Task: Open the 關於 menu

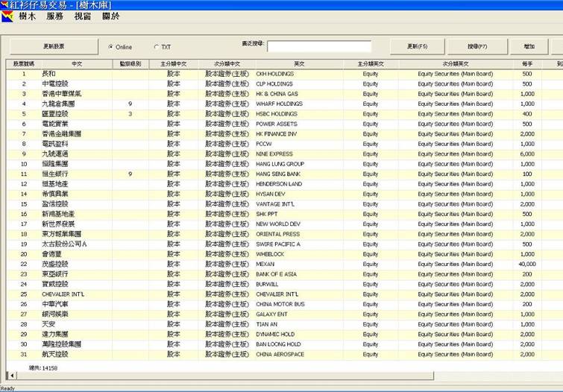Action: [110, 16]
